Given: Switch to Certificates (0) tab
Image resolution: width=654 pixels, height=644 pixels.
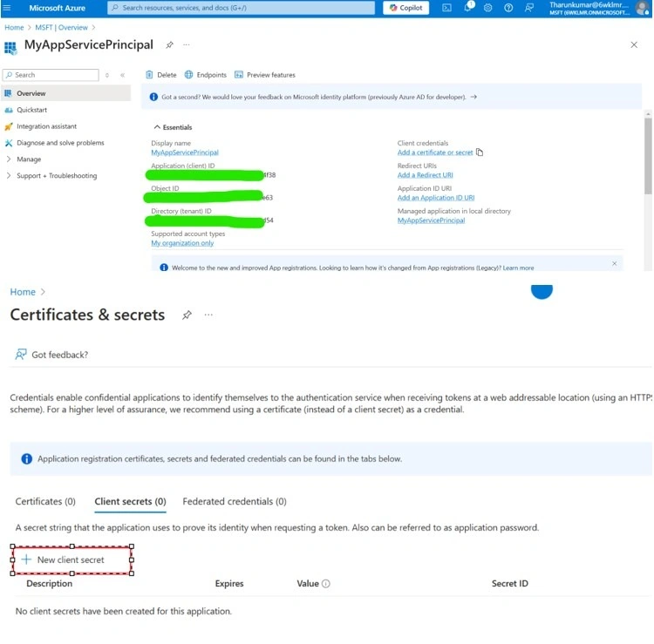Looking at the screenshot, I should [45, 501].
